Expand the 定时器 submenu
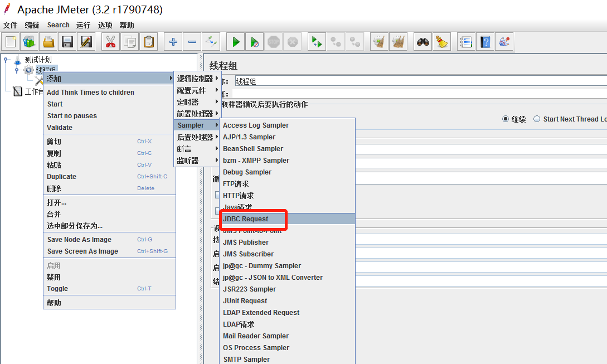 point(197,102)
